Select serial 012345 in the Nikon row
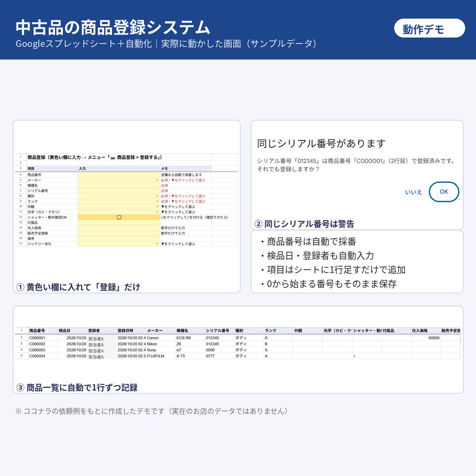 (x=219, y=344)
